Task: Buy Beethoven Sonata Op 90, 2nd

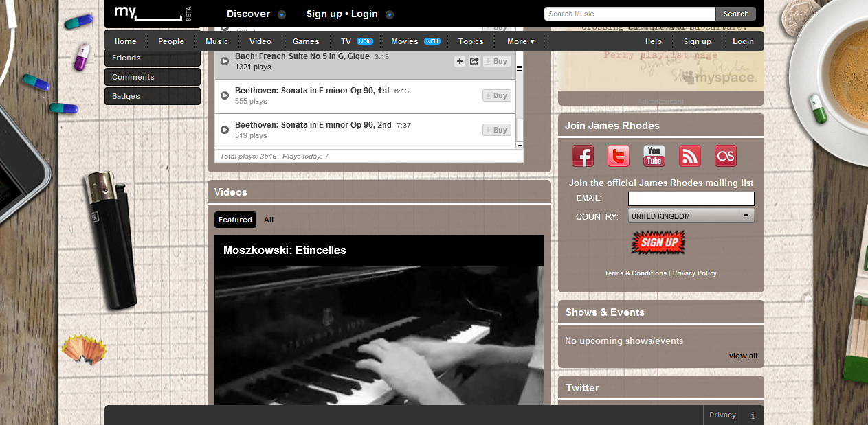Action: (x=496, y=130)
